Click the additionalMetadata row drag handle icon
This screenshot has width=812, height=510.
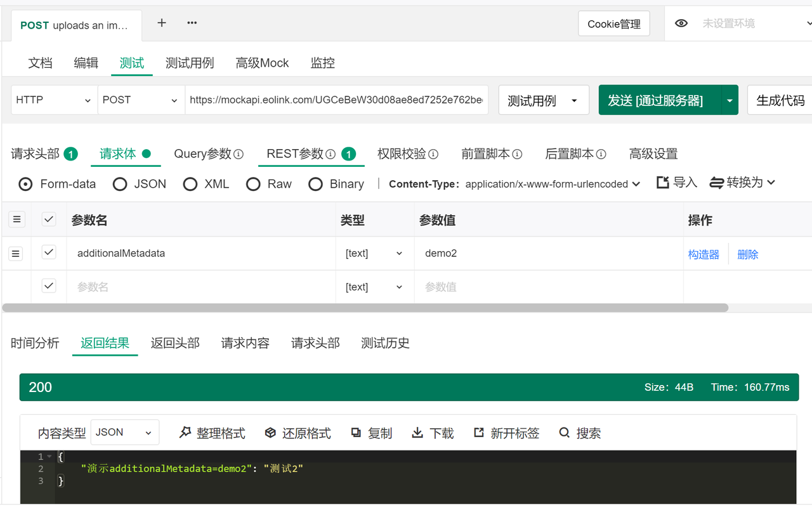click(16, 254)
